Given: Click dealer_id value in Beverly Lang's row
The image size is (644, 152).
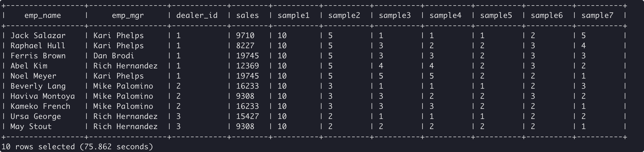Looking at the screenshot, I should pyautogui.click(x=178, y=86).
